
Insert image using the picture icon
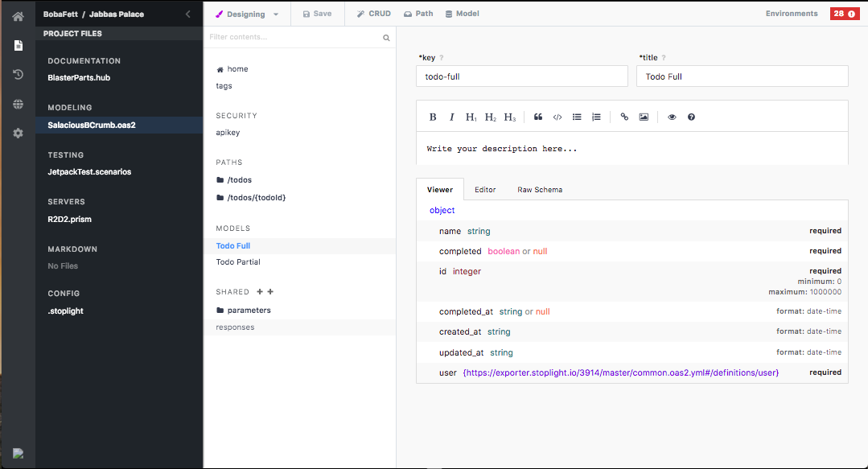click(644, 117)
